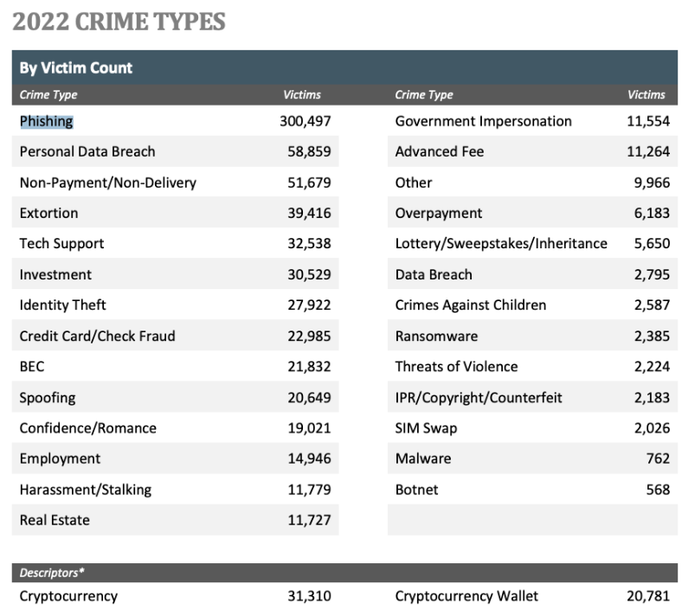Viewport: 695px width, 616px height.
Task: Select the Lottery/Sweepstakes/Inheritance label
Action: click(x=501, y=244)
